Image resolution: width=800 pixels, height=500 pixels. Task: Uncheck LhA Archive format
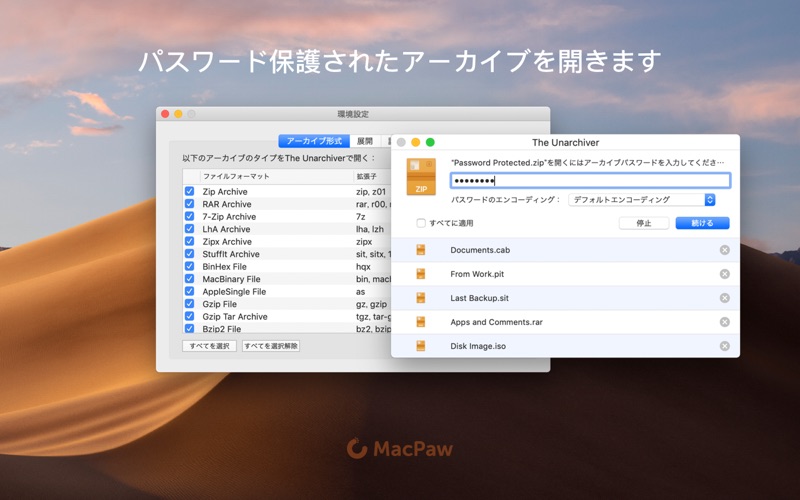(x=189, y=229)
